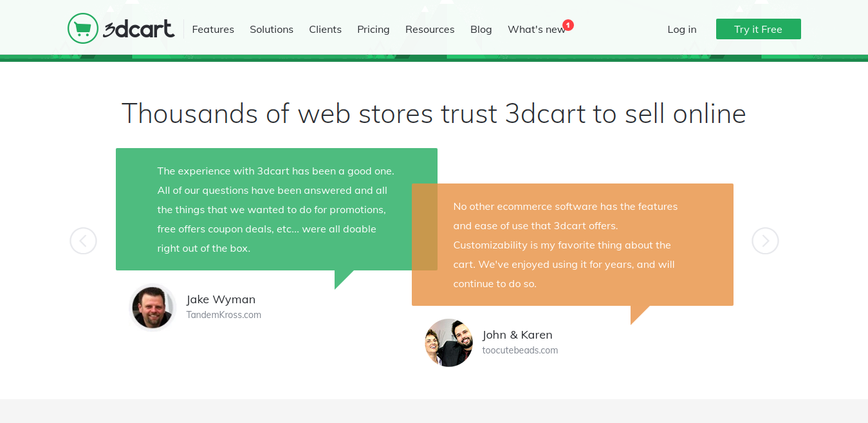Select the left carousel arrow
868x423 pixels.
pos(83,240)
